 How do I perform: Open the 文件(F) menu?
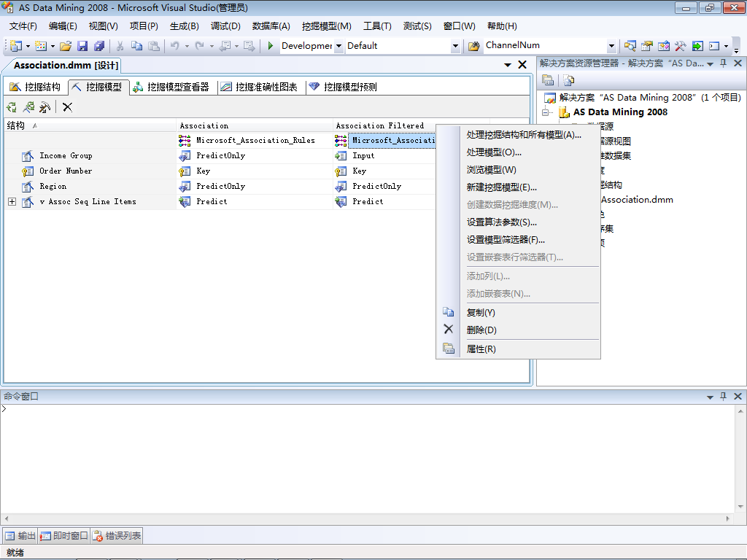click(23, 26)
